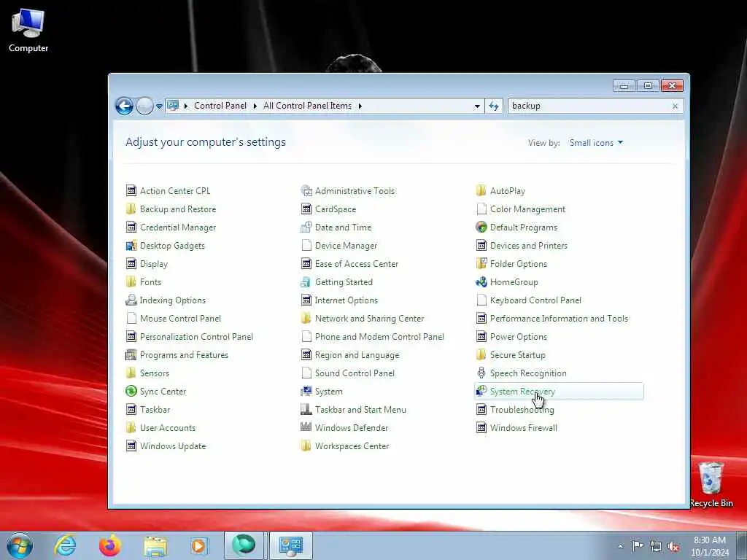Open Windows Firewall link
The image size is (747, 560).
tap(524, 427)
